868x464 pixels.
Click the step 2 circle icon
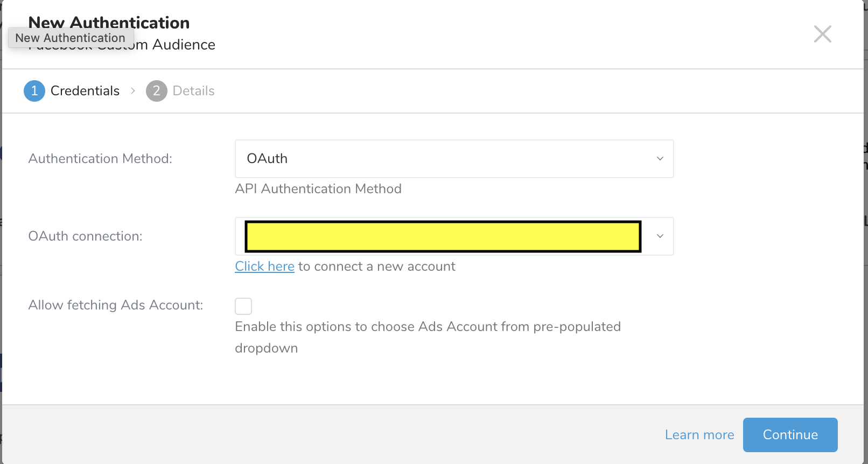[x=156, y=91]
